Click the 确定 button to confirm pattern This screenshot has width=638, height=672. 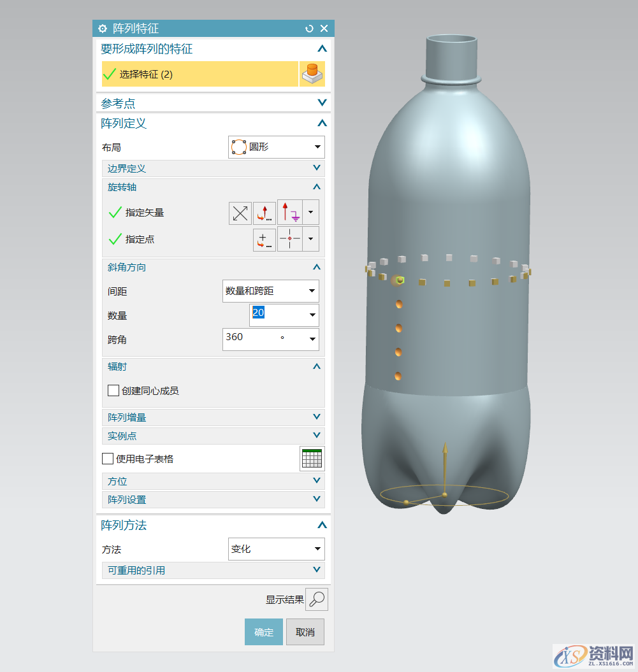coord(263,631)
